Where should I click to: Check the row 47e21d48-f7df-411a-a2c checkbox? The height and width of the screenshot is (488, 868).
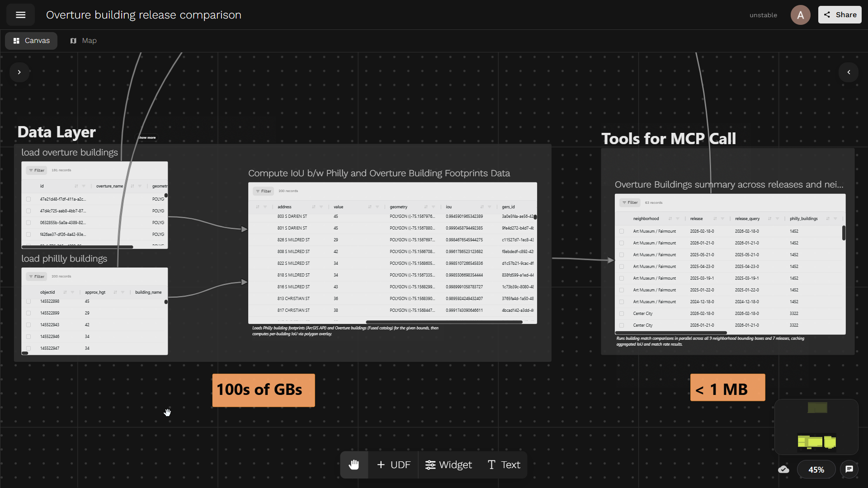coord(28,199)
